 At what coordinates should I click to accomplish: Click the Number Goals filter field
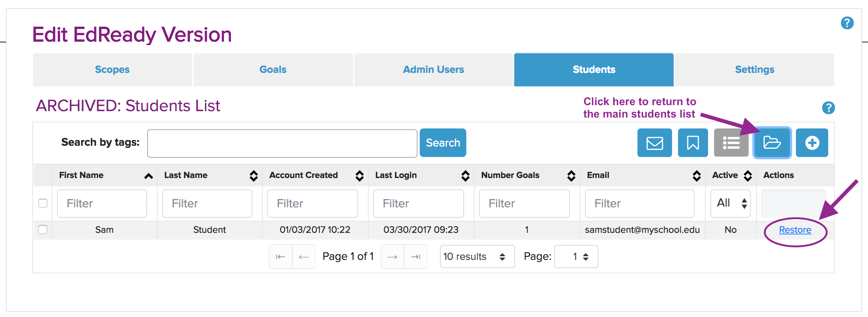(x=524, y=204)
